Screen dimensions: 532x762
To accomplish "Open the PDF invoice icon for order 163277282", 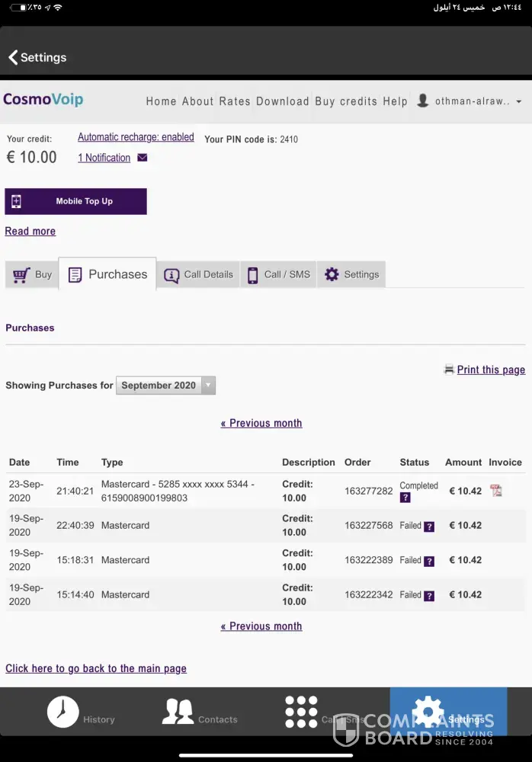I will 496,491.
